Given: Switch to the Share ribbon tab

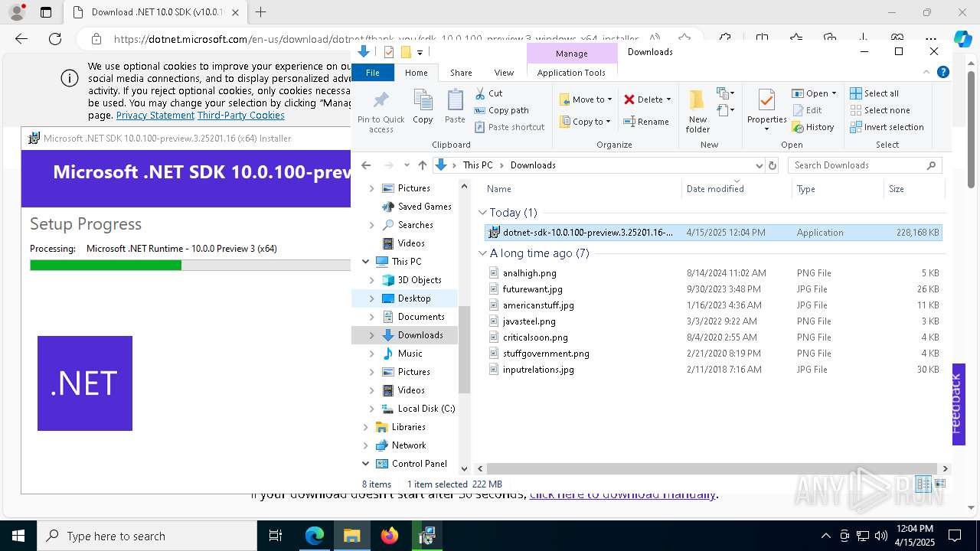Looking at the screenshot, I should pos(461,73).
